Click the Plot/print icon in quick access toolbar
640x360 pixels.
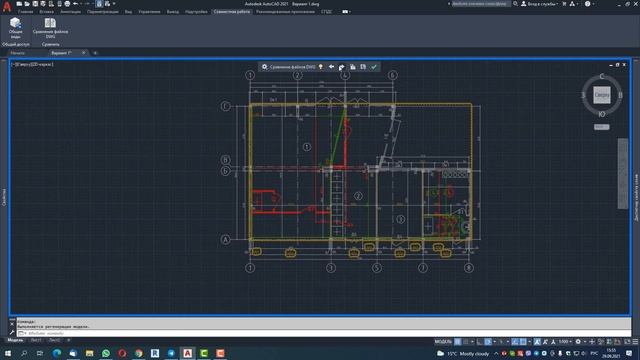(67, 4)
